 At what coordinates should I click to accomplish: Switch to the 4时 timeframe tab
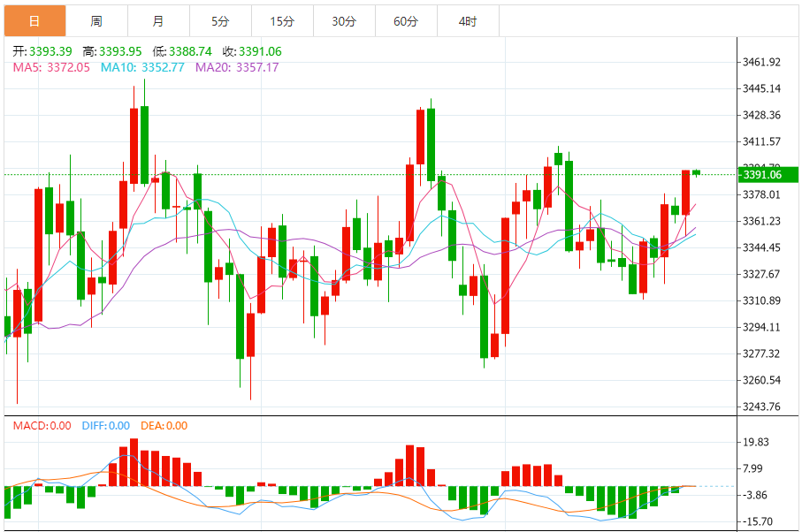pos(468,21)
